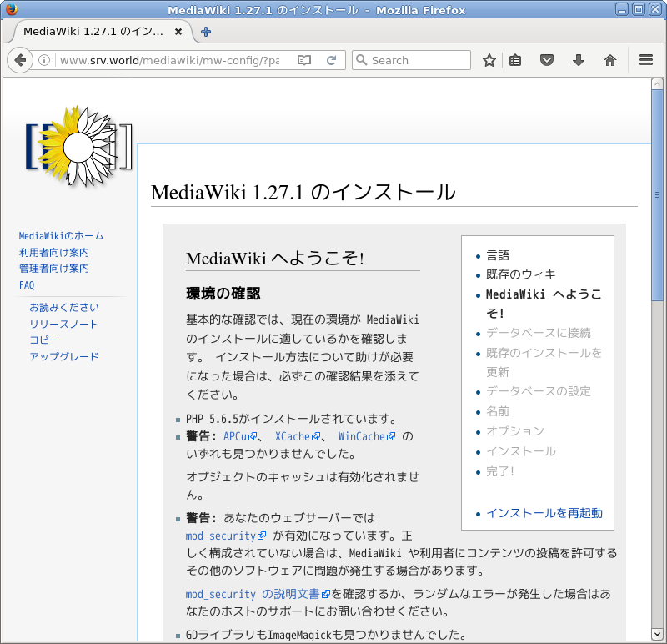Viewport: 667px width, 644px height.
Task: Close the MediaWiki 1.27.1 tab
Action: 178,32
